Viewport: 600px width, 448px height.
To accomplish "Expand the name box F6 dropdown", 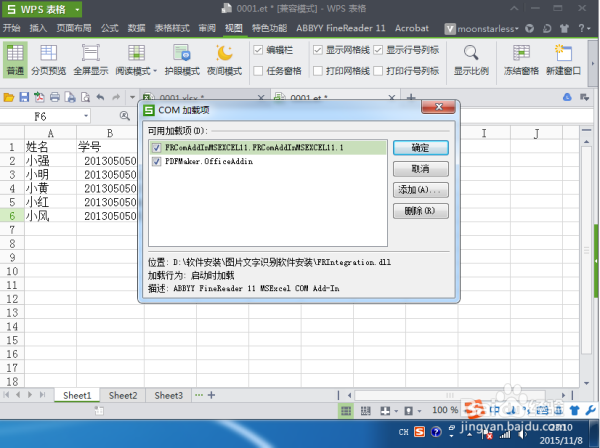I will coord(86,116).
